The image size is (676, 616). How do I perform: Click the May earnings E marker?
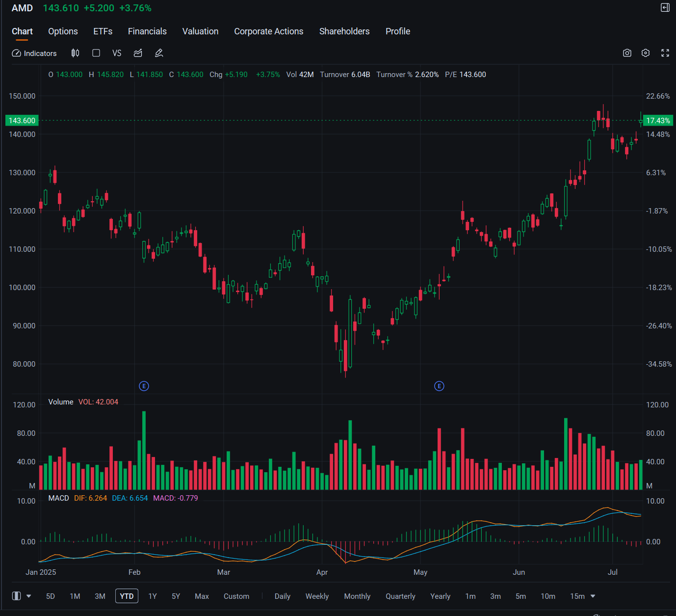[439, 386]
